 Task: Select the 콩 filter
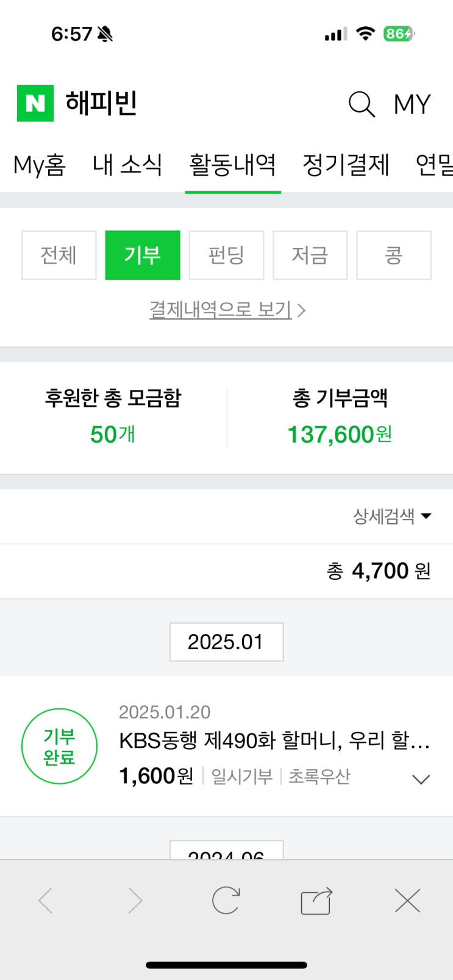pos(393,255)
